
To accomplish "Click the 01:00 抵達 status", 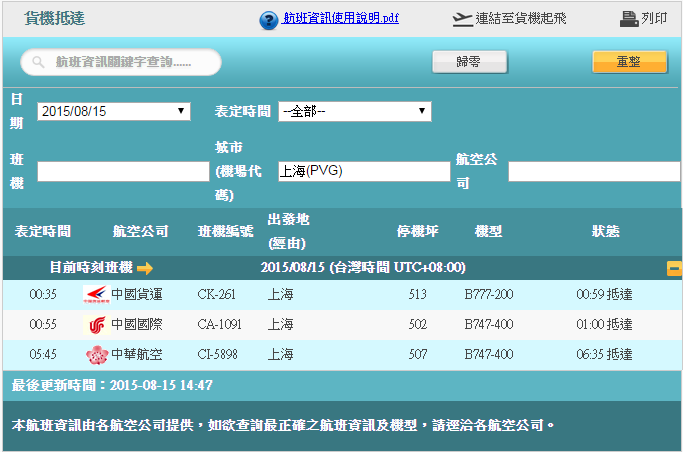I will pyautogui.click(x=605, y=325).
